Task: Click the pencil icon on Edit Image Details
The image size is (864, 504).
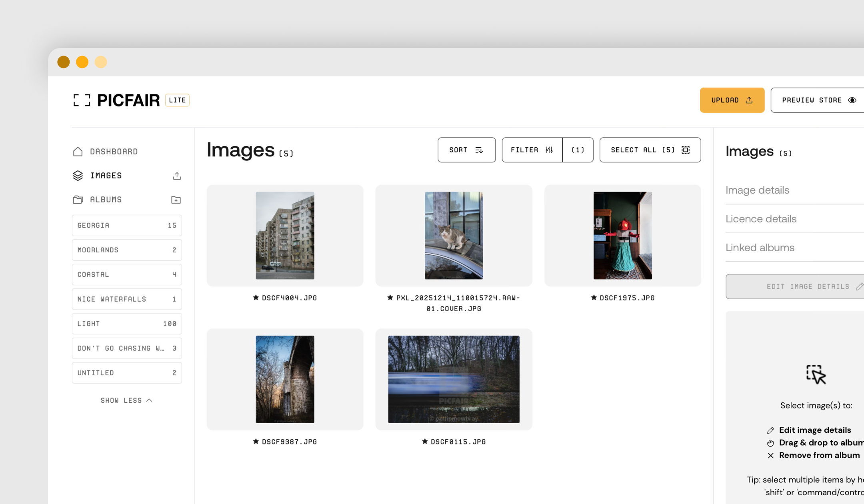Action: pos(859,286)
